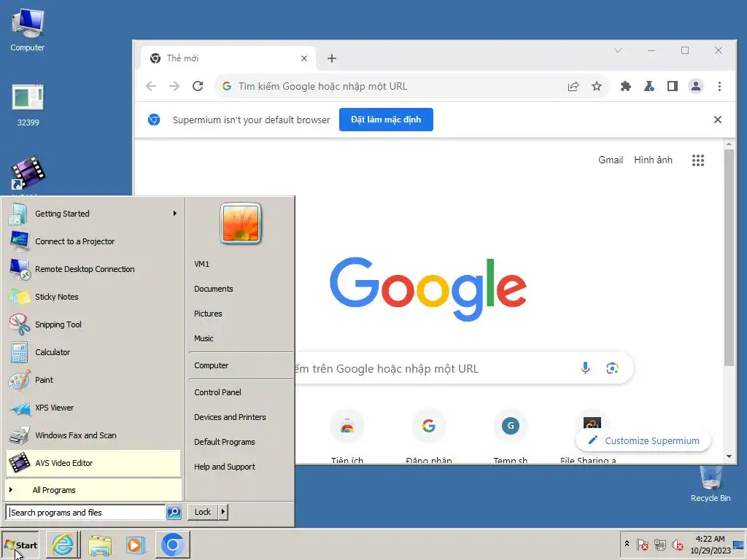
Task: Open Windows Fax and Scan
Action: 93,435
